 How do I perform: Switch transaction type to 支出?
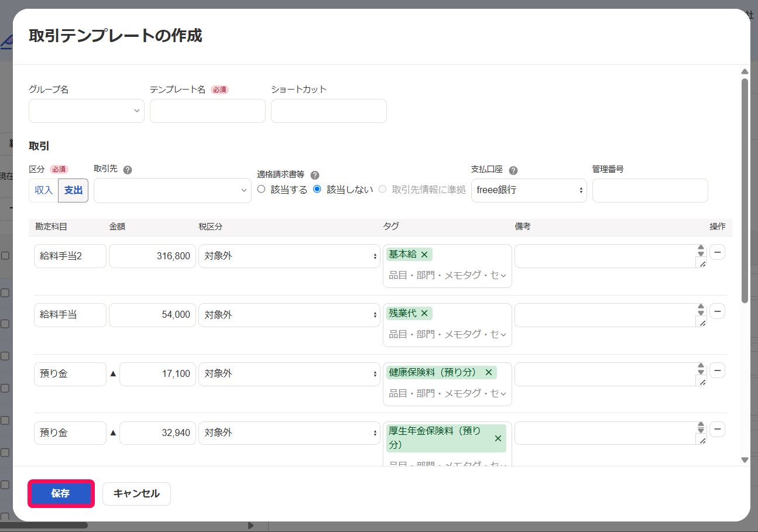tap(73, 190)
